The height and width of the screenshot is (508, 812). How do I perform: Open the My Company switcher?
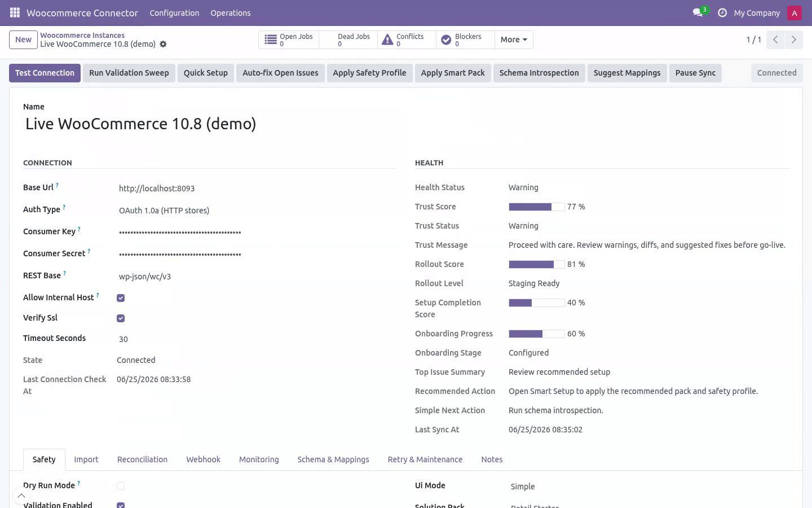pyautogui.click(x=757, y=13)
